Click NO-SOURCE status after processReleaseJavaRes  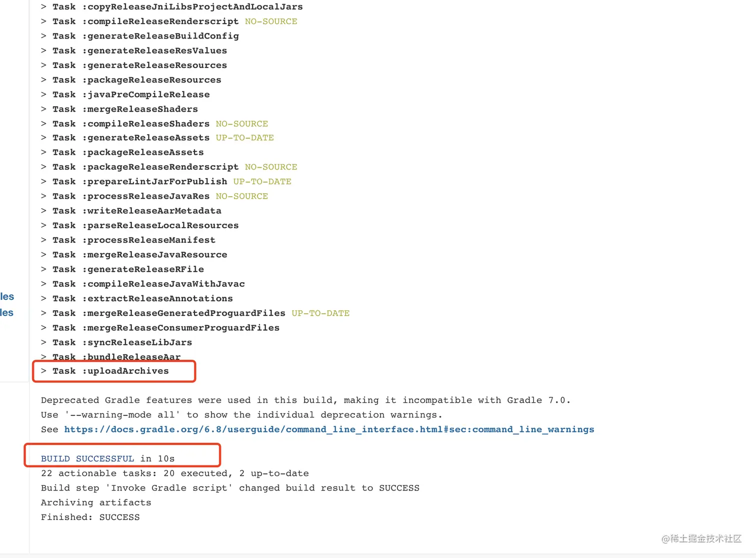pyautogui.click(x=242, y=196)
